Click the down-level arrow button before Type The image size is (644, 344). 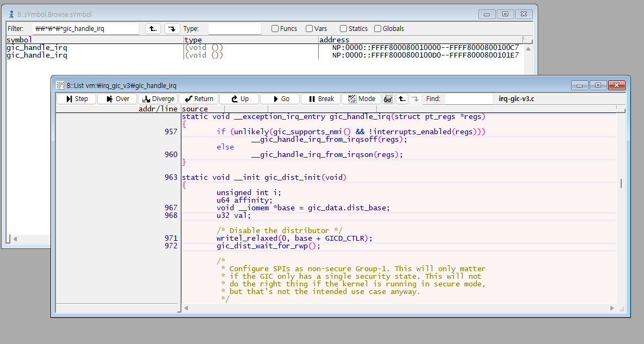[172, 29]
